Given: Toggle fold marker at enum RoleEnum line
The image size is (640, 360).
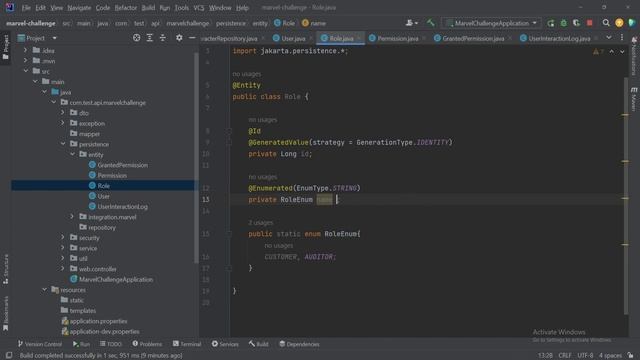Looking at the screenshot, I should (229, 234).
